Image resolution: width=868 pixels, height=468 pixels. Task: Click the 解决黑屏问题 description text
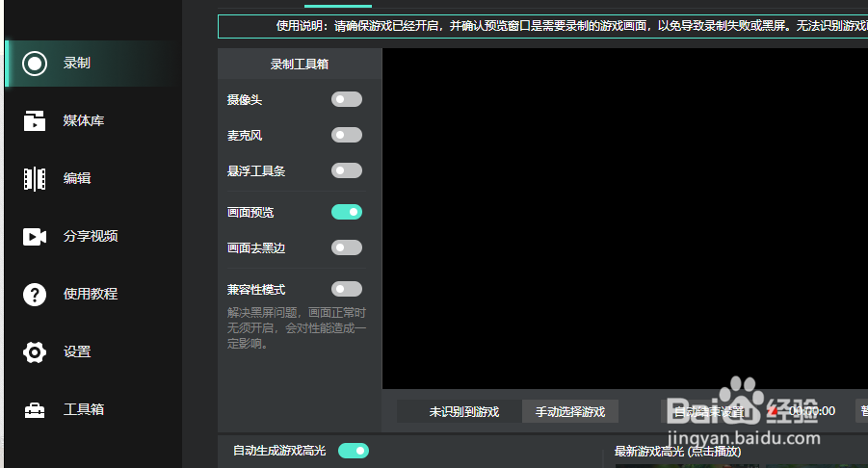(296, 328)
